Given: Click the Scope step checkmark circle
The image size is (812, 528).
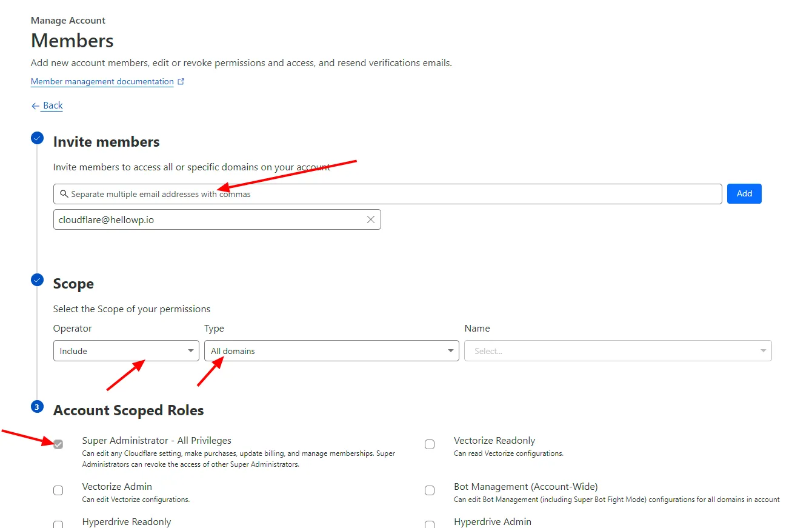Looking at the screenshot, I should 37,280.
